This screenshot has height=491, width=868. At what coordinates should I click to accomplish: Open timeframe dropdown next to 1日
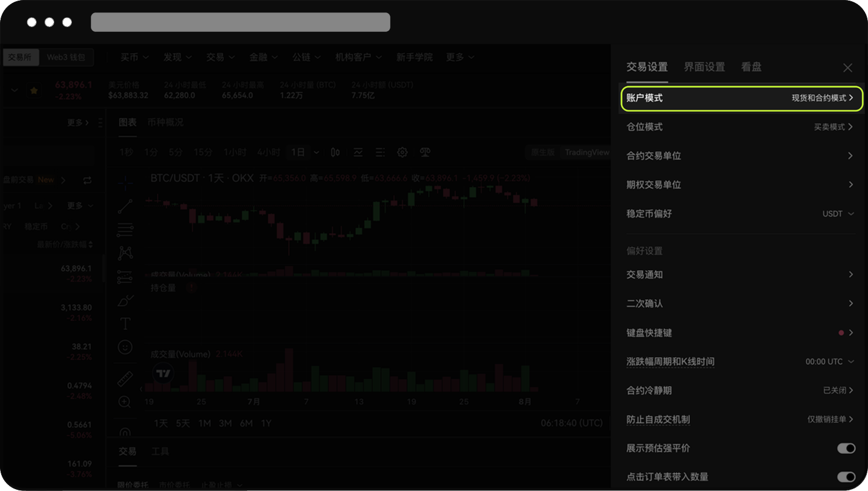[317, 152]
